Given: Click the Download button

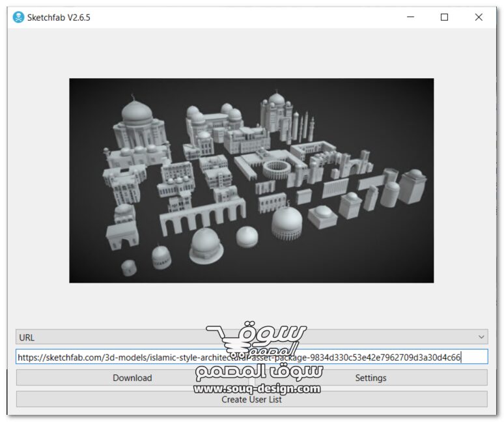Looking at the screenshot, I should pos(132,378).
